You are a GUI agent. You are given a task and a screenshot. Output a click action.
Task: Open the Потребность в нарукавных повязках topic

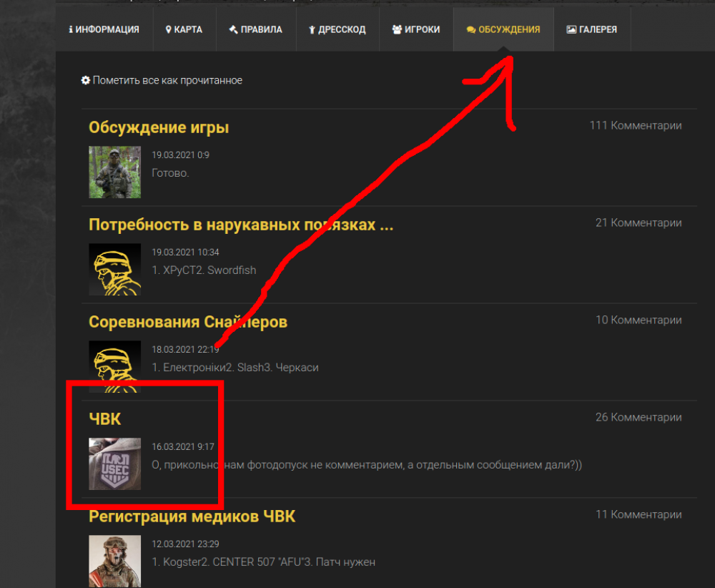tap(241, 225)
